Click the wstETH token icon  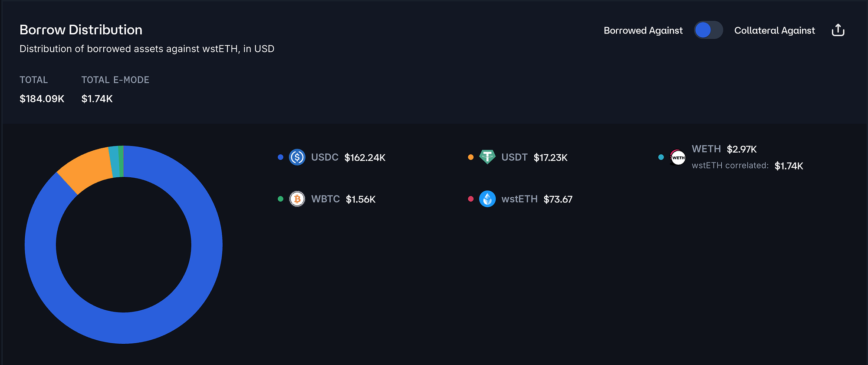[x=487, y=199]
